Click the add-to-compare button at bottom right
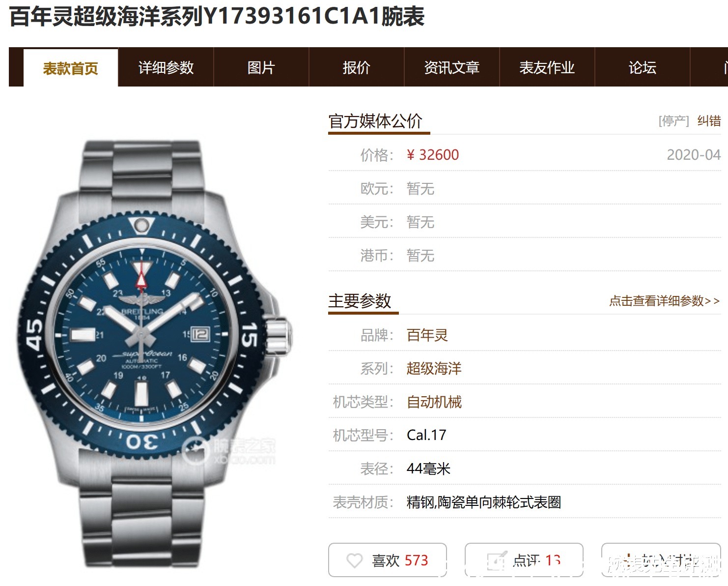This screenshot has width=728, height=586. click(661, 560)
